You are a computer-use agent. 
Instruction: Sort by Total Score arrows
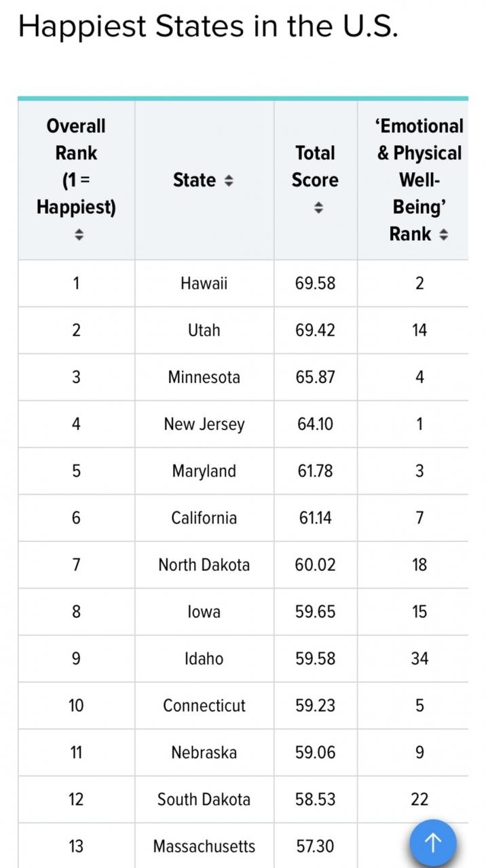click(316, 208)
